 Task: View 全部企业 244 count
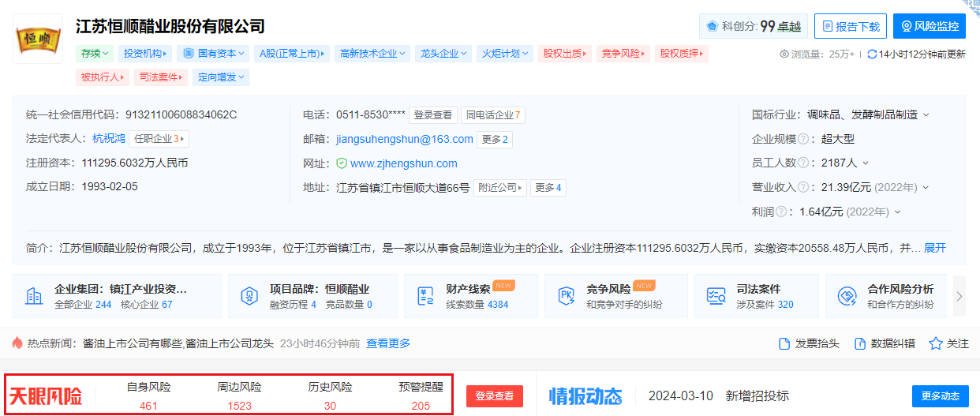[x=83, y=305]
